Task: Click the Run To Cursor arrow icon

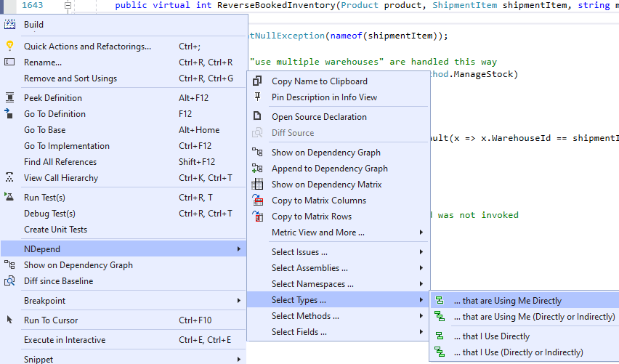Action: [9, 320]
